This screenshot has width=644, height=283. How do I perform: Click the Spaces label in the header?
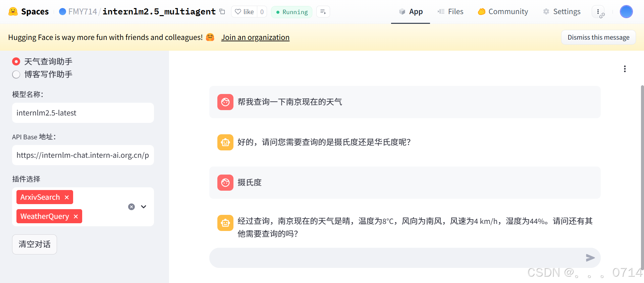coord(35,12)
